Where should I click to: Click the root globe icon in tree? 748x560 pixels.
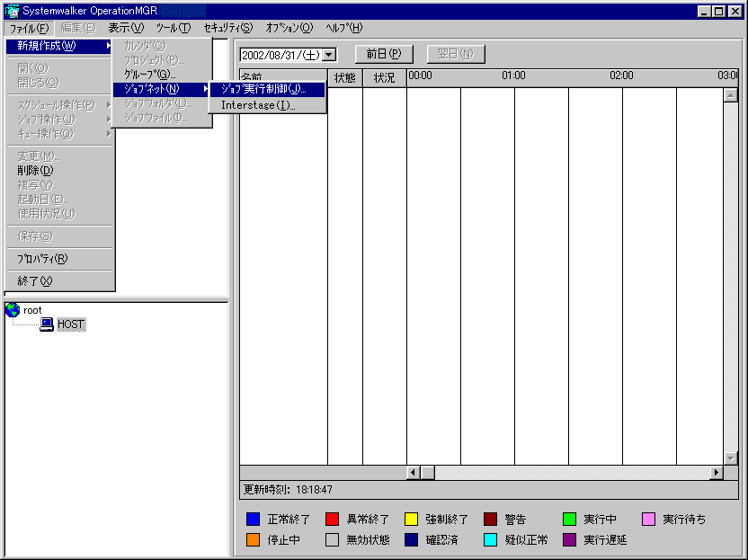coord(13,310)
